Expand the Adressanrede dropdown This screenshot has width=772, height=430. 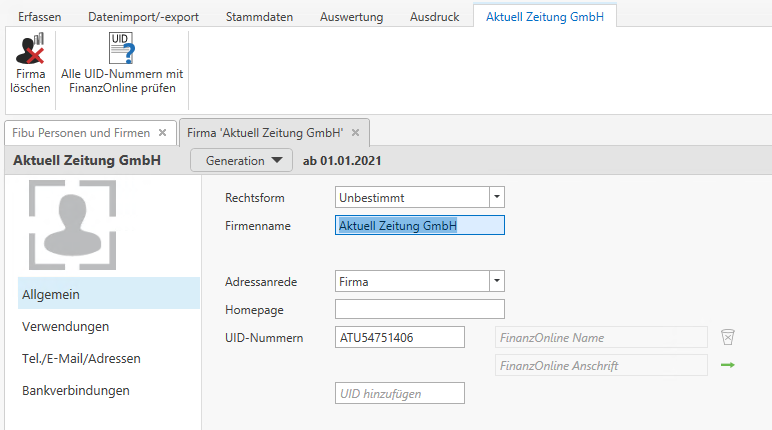click(x=497, y=282)
